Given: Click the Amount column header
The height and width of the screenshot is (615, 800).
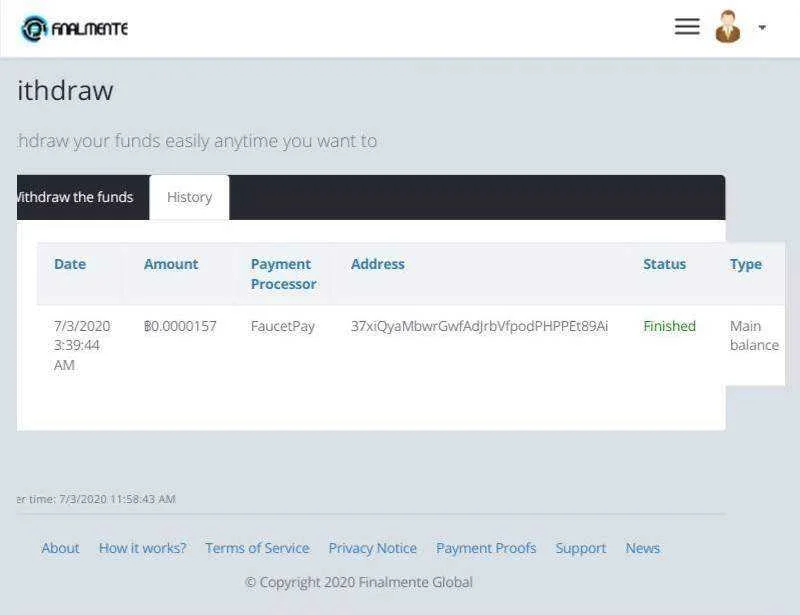Looking at the screenshot, I should click(x=171, y=264).
